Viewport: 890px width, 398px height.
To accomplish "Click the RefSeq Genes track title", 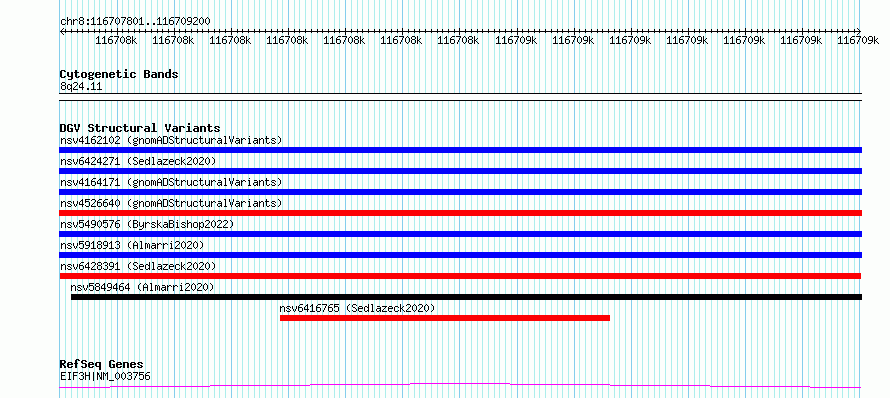I will click(101, 365).
